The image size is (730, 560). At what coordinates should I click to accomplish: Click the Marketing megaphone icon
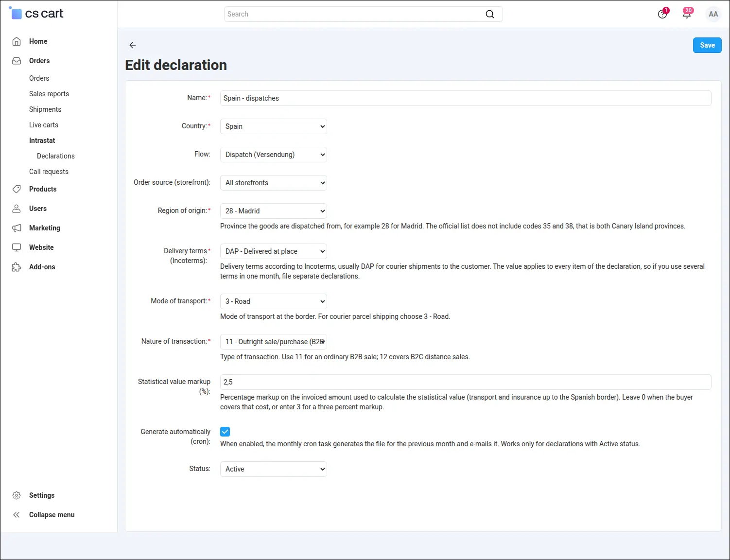[17, 228]
